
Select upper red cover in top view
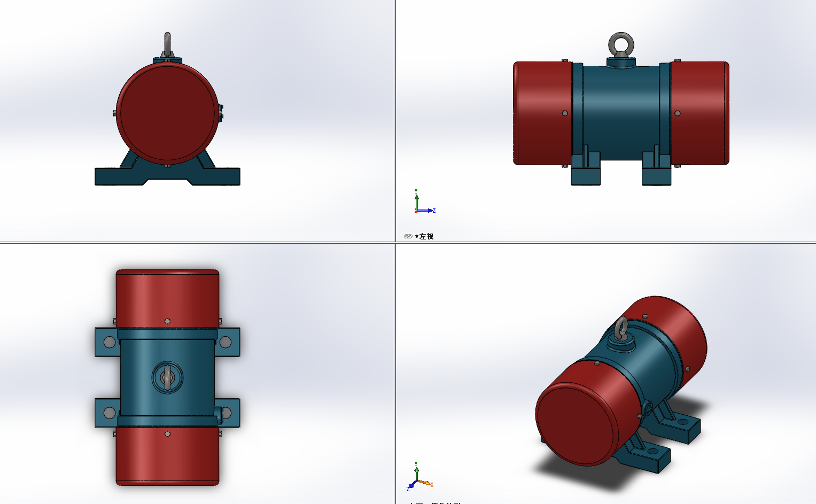point(167,299)
